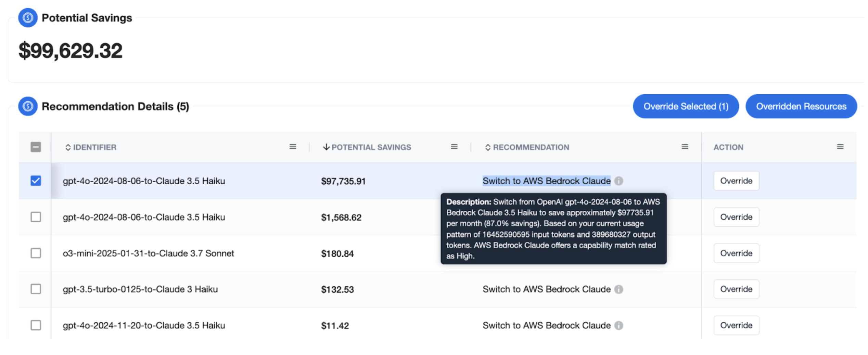Screen dimensions: 868x355
Task: Tick the gpt-3.5-turbo-0125 row checkbox
Action: (x=36, y=289)
